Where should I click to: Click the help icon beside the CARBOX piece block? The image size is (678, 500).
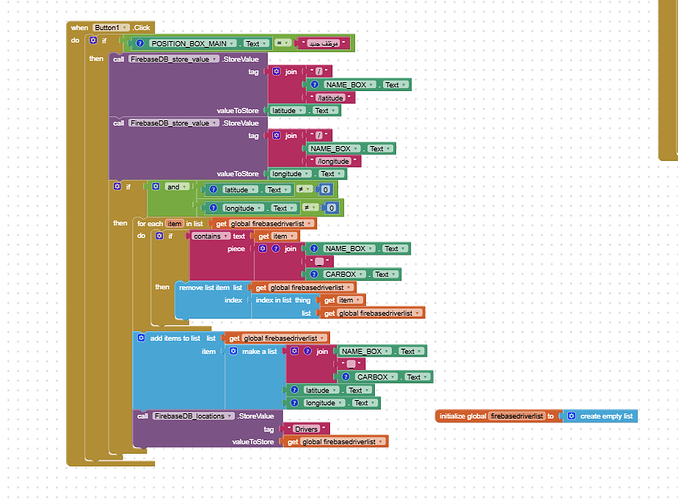[x=314, y=274]
